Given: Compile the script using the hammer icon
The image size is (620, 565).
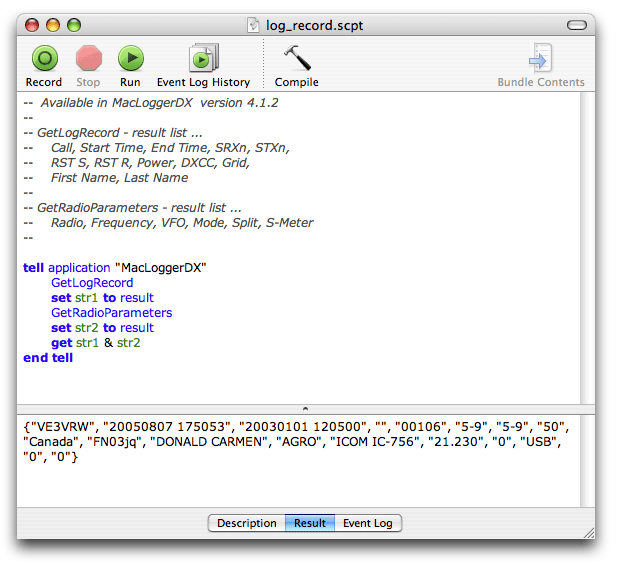Looking at the screenshot, I should pyautogui.click(x=296, y=59).
